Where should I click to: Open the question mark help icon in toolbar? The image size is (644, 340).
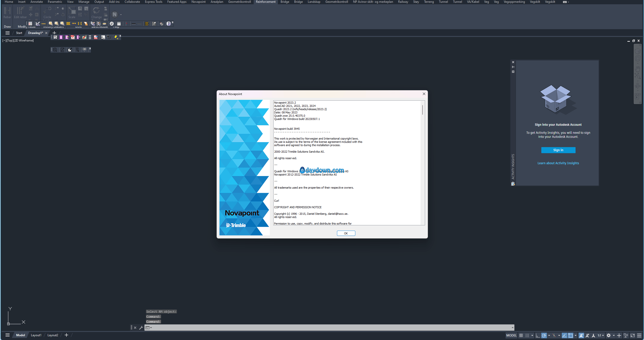pos(169,24)
